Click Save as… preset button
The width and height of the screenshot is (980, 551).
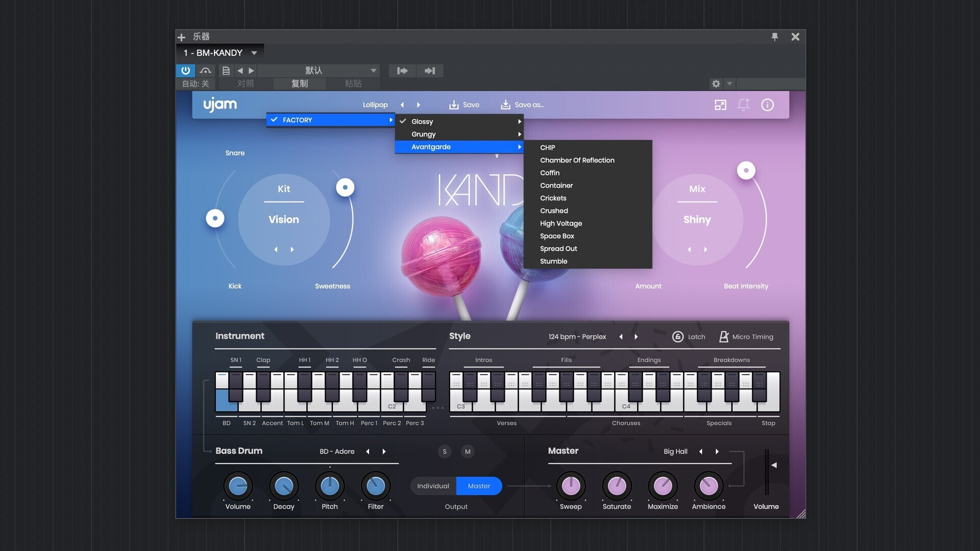click(522, 105)
